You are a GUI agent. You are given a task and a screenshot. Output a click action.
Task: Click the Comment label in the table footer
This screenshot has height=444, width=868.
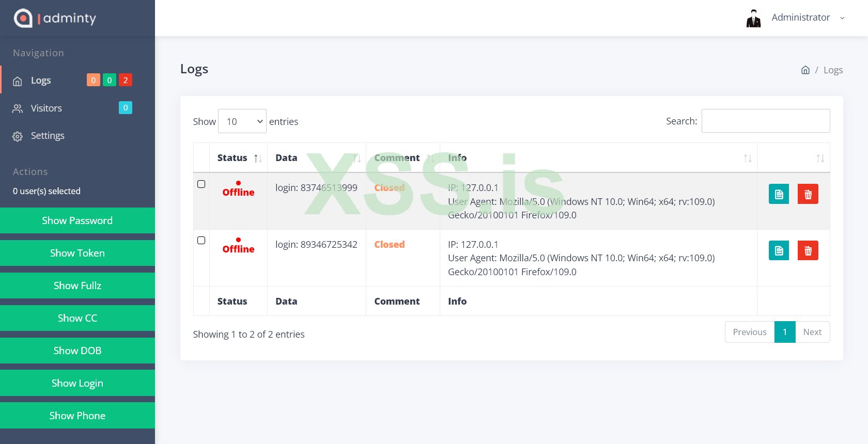(397, 302)
